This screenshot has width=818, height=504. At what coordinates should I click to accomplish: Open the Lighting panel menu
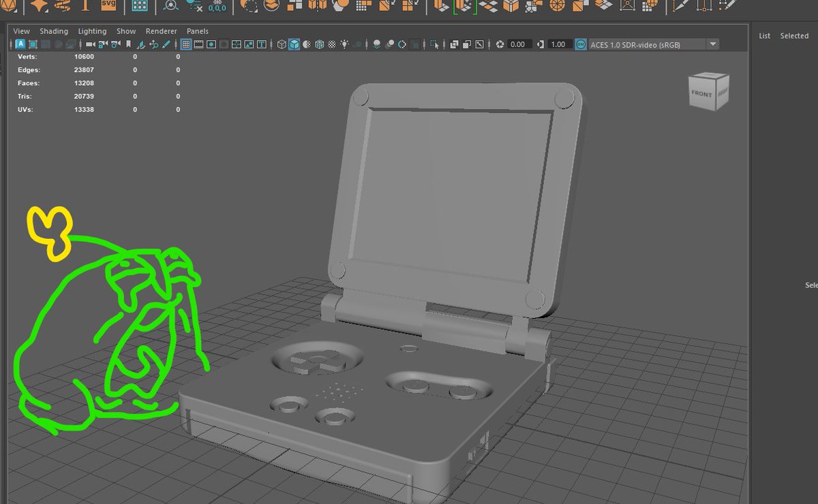(92, 31)
